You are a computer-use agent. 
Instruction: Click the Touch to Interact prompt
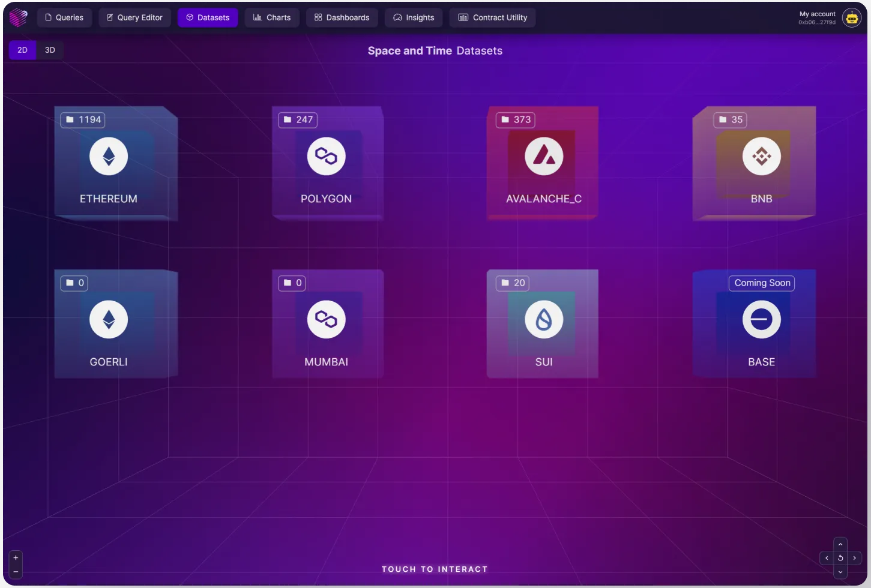pyautogui.click(x=435, y=569)
